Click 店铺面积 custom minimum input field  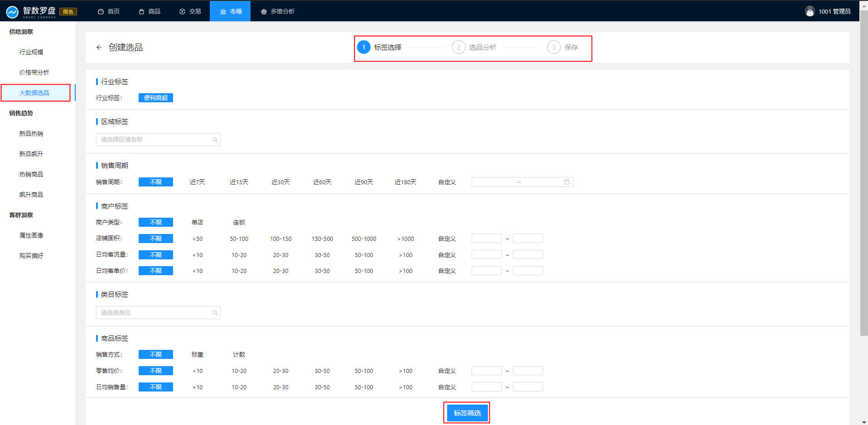pyautogui.click(x=487, y=239)
